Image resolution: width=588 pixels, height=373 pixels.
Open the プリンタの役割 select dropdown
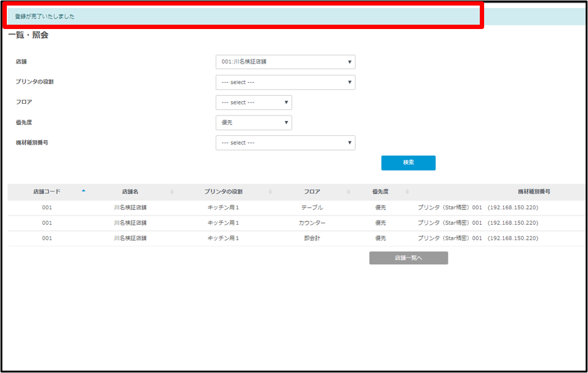(286, 82)
